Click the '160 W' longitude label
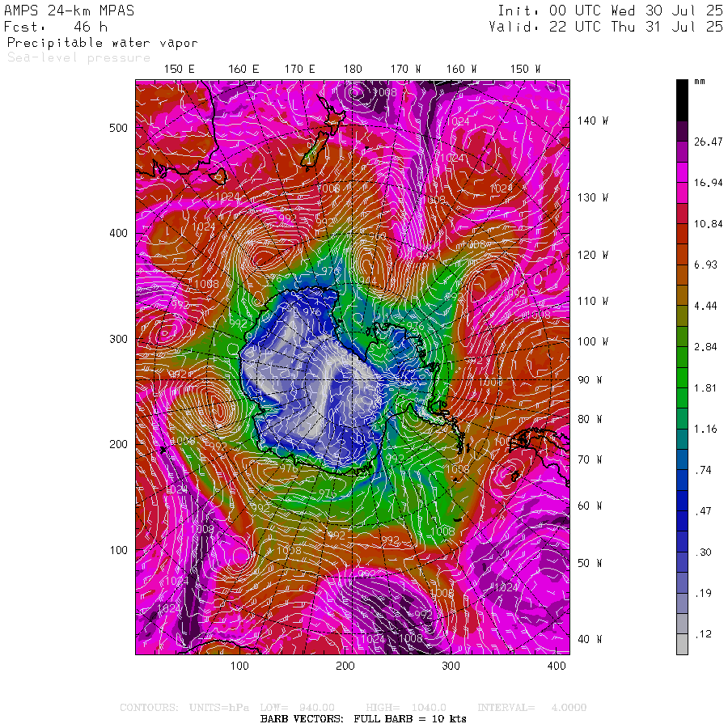Image resolution: width=728 pixels, height=728 pixels. (x=461, y=70)
